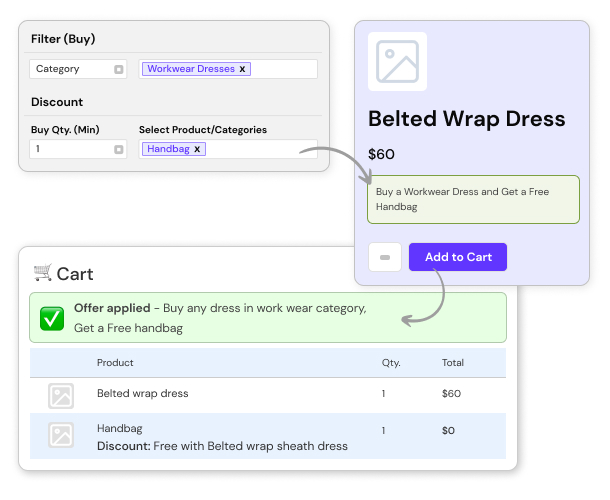Viewport: 610px width, 500px height.
Task: Click the free handbag offer message box
Action: coord(459,198)
